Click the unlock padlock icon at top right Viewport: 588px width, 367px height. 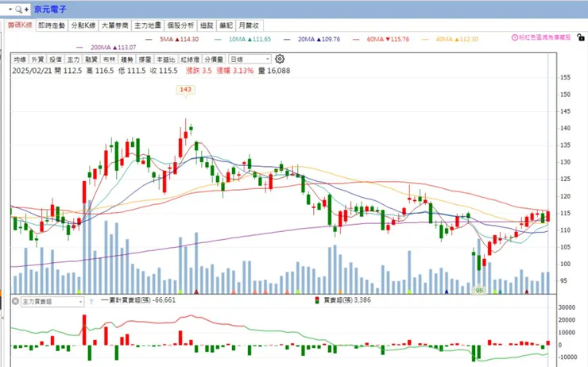click(x=581, y=37)
